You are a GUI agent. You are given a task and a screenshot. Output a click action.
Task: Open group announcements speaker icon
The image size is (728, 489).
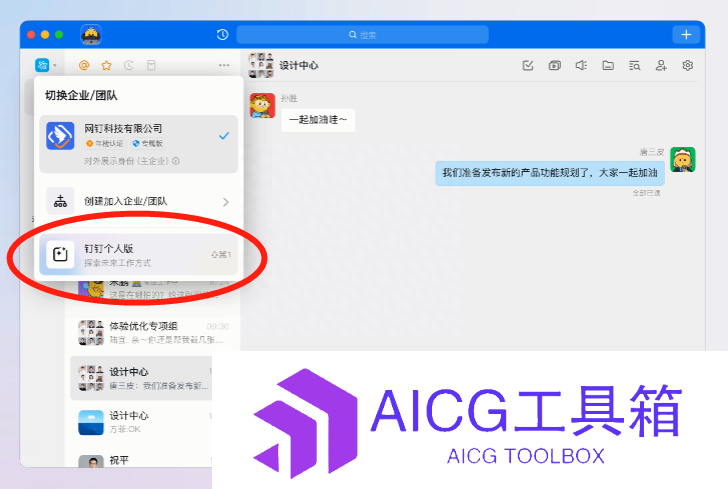tap(581, 65)
